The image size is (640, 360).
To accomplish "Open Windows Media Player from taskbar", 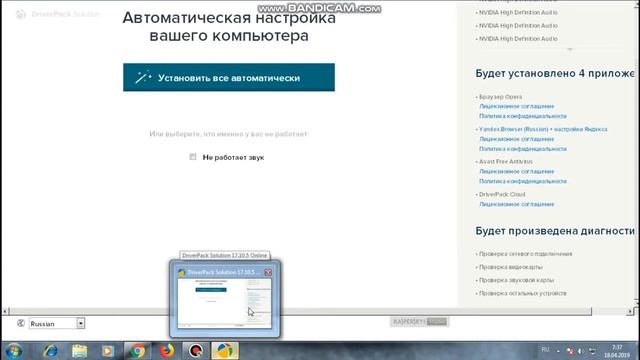I will 108,351.
